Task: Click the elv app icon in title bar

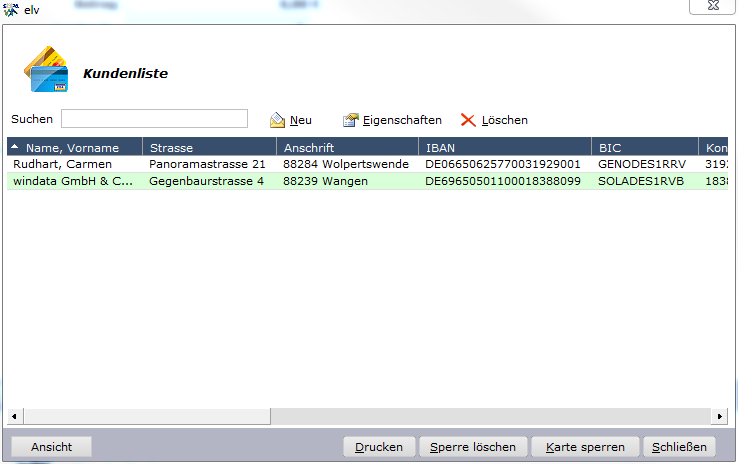Action: coord(10,9)
